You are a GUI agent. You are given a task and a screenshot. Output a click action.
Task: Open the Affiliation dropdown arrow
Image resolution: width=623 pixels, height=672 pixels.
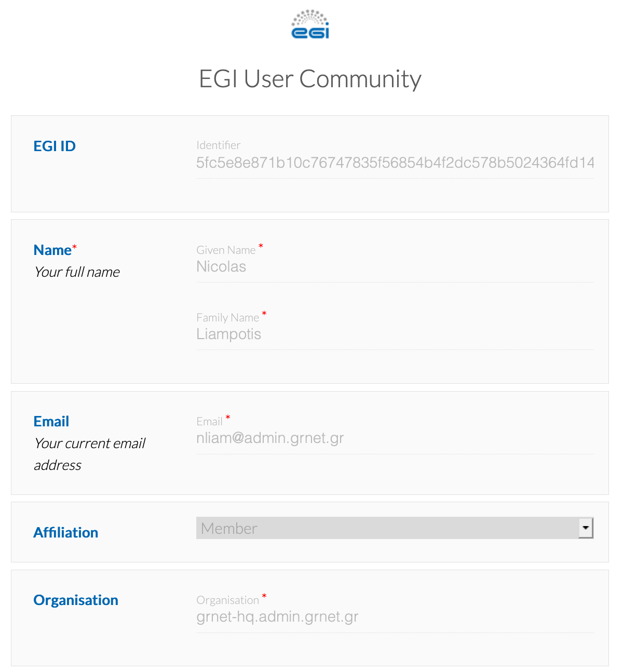[x=586, y=528]
